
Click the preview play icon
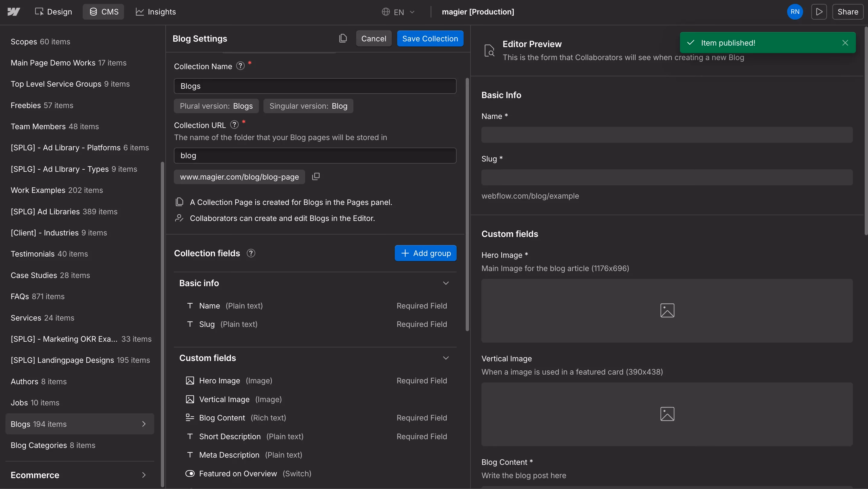click(819, 12)
